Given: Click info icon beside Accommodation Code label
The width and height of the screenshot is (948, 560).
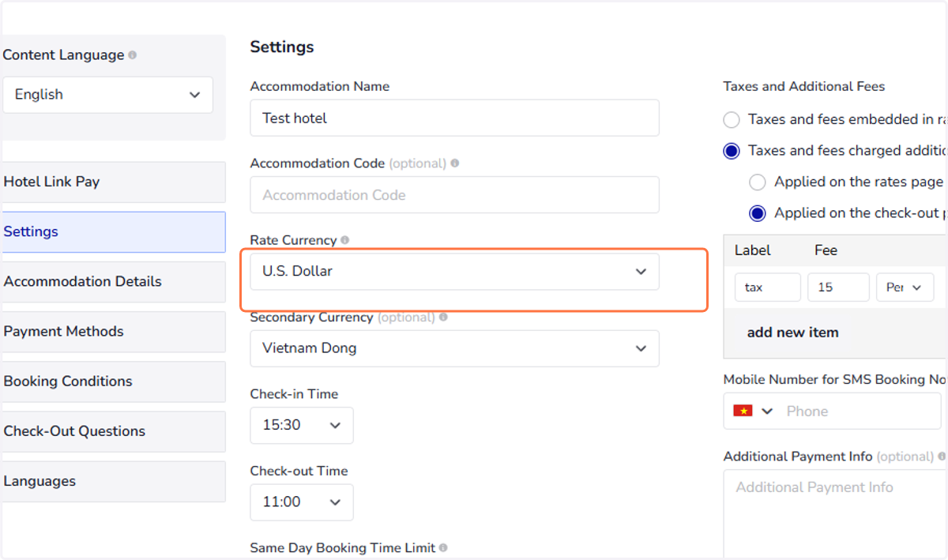Looking at the screenshot, I should coord(455,163).
